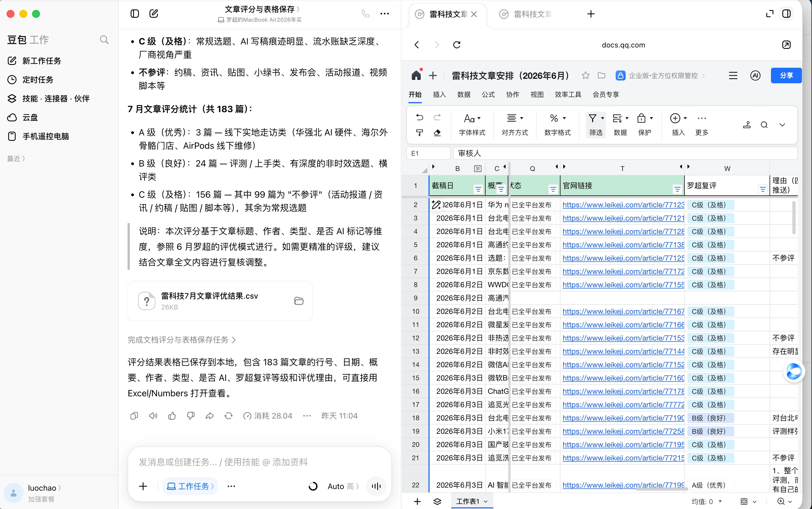Click the read-aloud speaker icon
Image resolution: width=812 pixels, height=509 pixels.
[x=153, y=416]
